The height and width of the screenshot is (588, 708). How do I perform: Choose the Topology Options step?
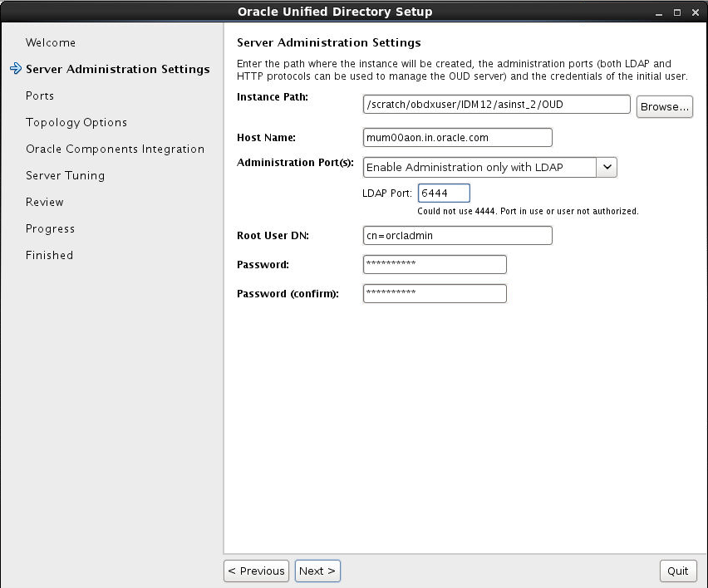point(76,122)
